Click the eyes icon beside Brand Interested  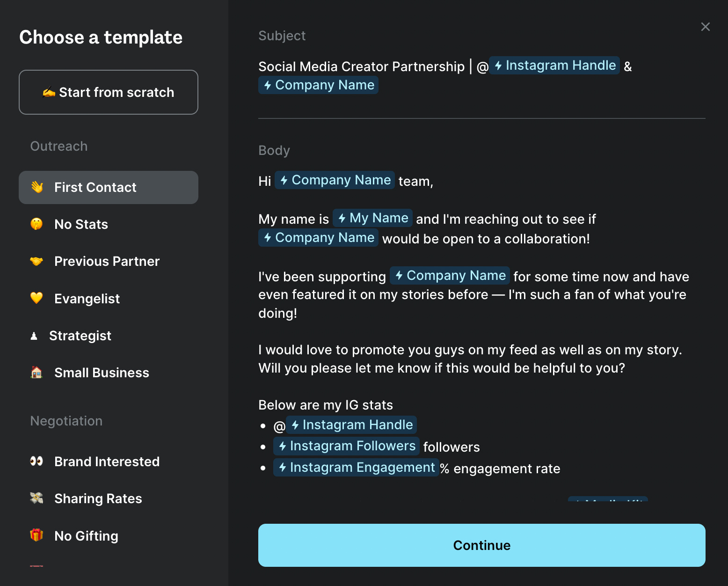[36, 461]
